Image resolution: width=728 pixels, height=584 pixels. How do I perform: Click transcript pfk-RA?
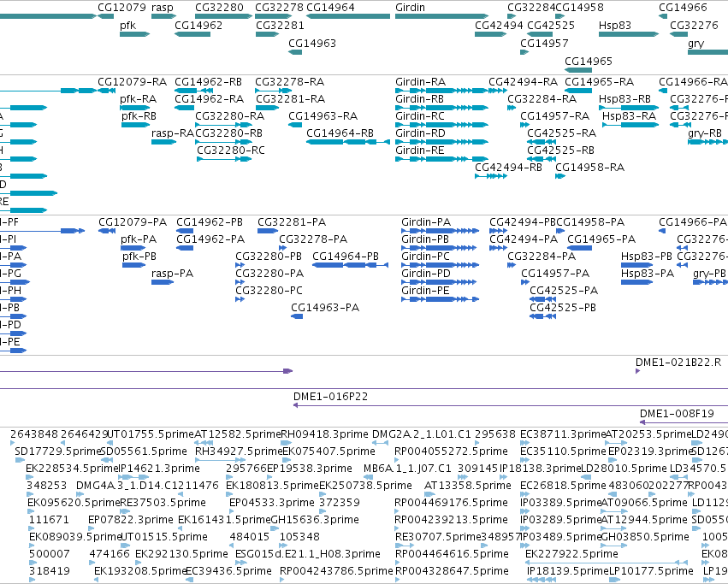[134, 108]
